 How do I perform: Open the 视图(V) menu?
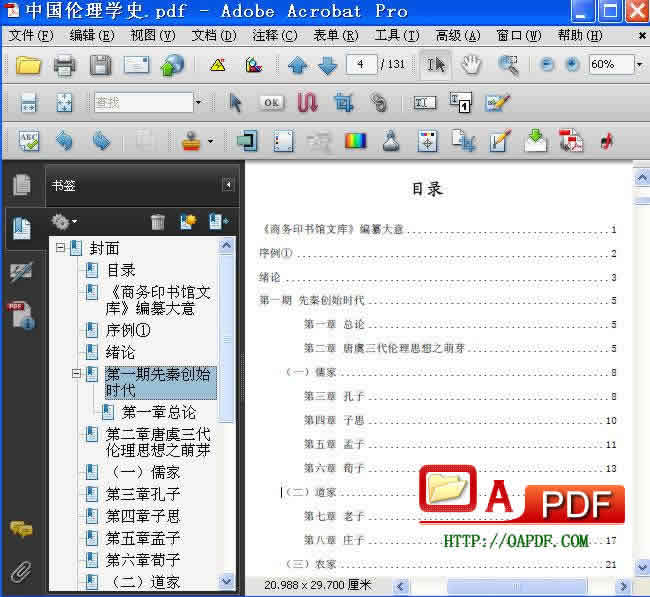point(153,36)
